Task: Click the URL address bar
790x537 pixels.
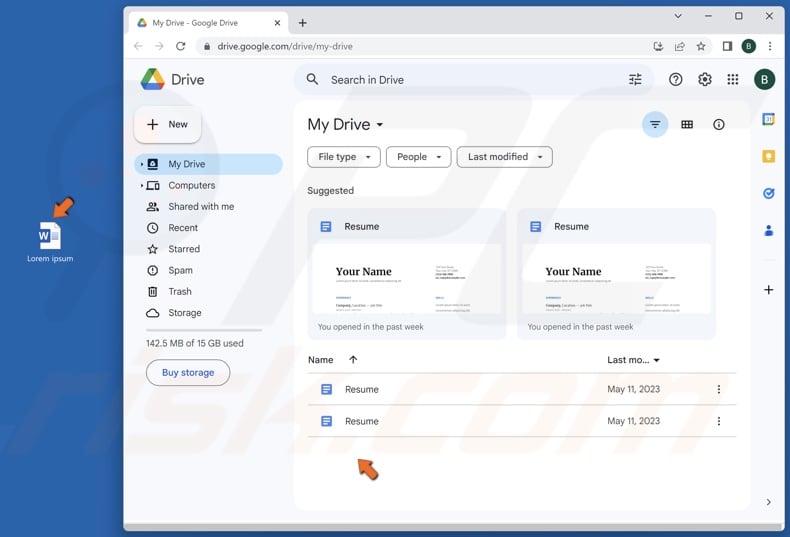Action: pyautogui.click(x=423, y=46)
